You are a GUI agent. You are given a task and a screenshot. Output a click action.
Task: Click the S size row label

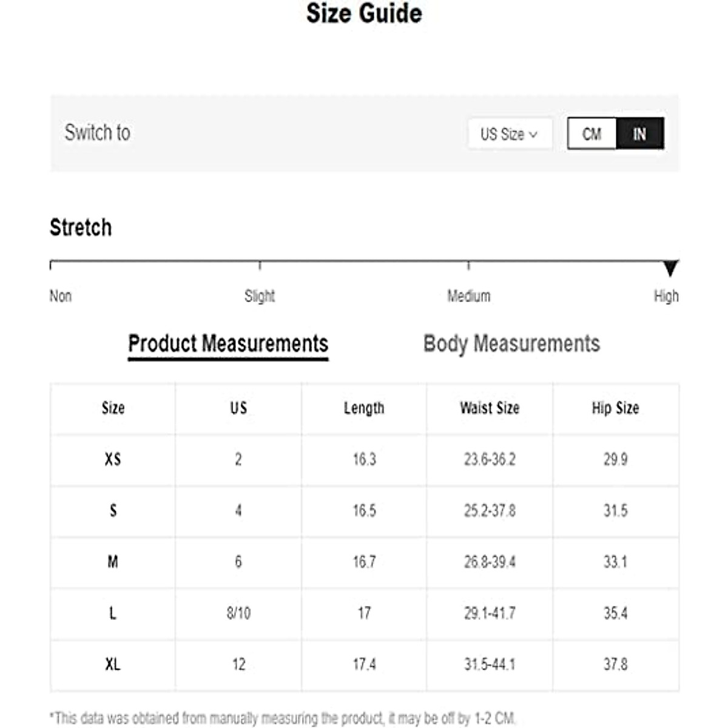click(113, 511)
